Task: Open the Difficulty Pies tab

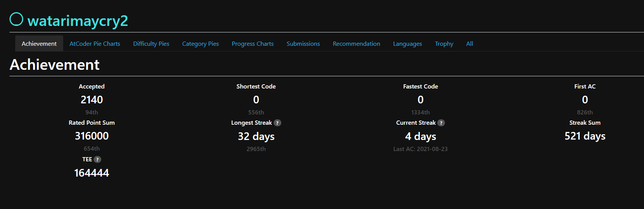Action: click(x=151, y=44)
